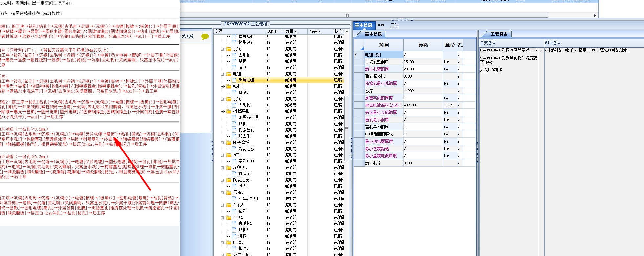
Task: Collapse the 沉铜2 folder node
Action: click(x=222, y=218)
